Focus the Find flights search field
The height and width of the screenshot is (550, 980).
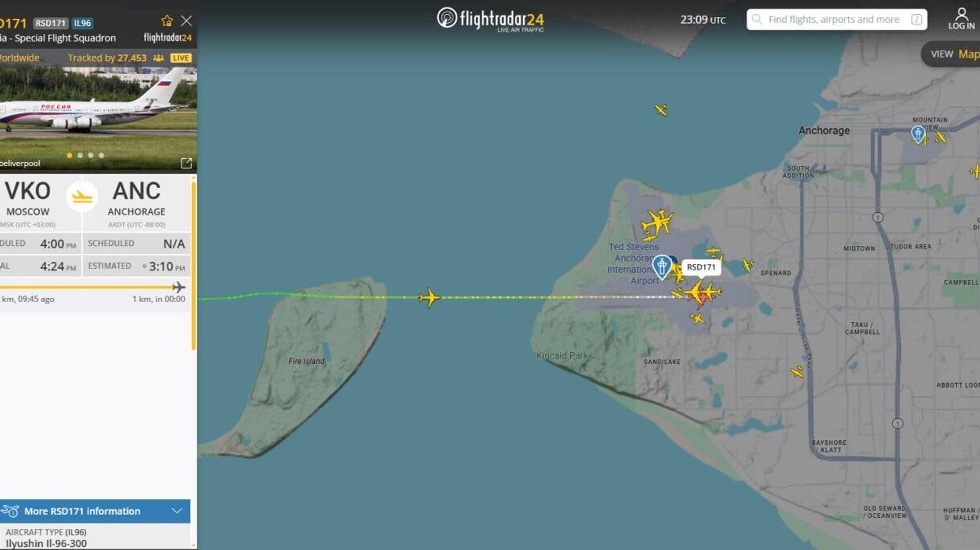pos(837,19)
